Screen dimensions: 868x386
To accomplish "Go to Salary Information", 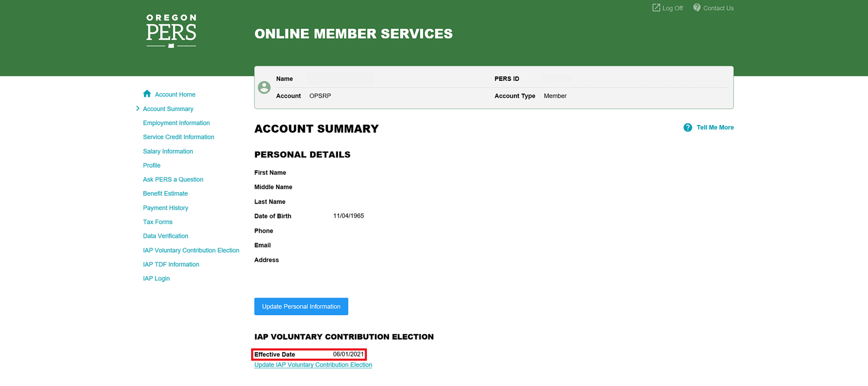I will coord(168,152).
